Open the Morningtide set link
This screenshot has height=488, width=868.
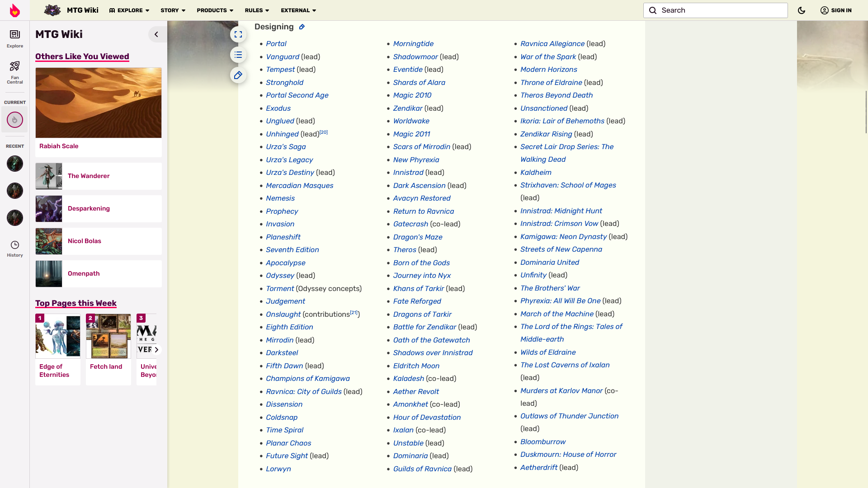[x=413, y=44]
